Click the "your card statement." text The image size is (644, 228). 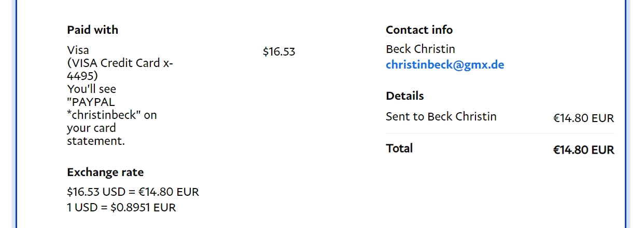96,135
